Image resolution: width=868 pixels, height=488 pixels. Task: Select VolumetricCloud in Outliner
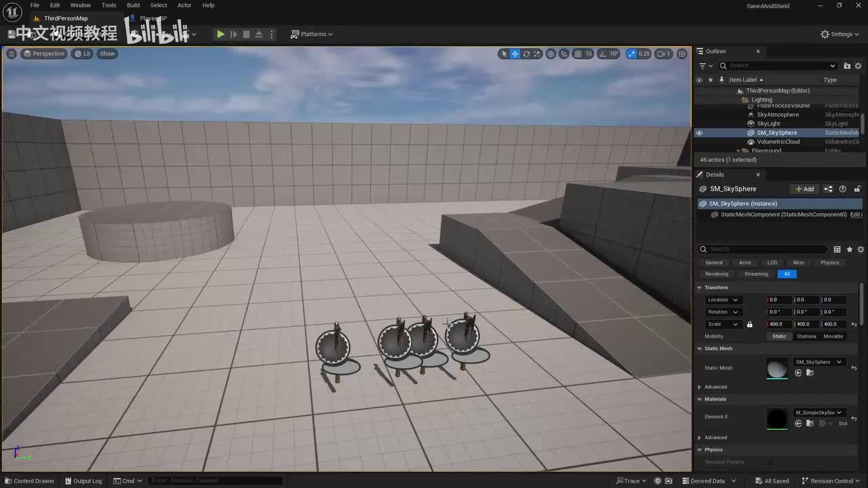778,142
